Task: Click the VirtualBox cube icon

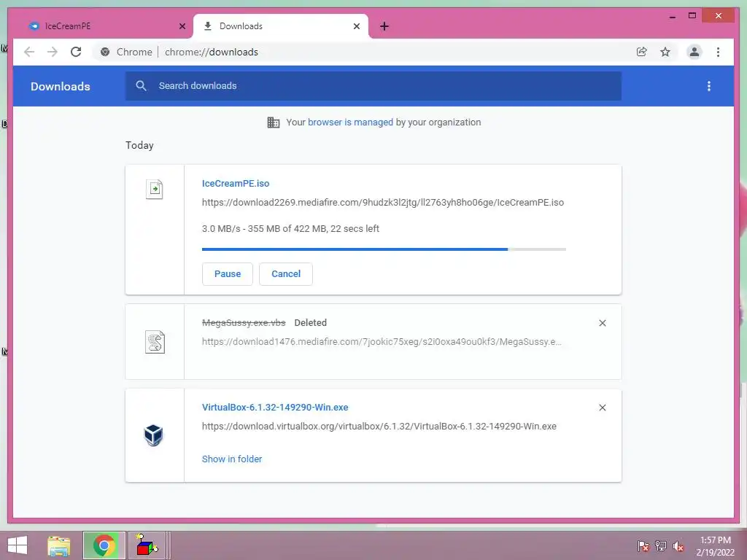Action: coord(153,435)
